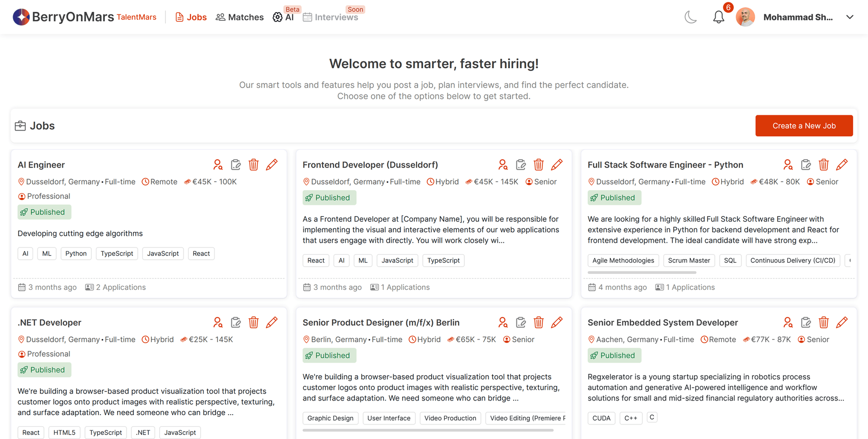This screenshot has width=868, height=439.
Task: Click Published badge on Senior Embedded System Developer
Action: coord(614,355)
